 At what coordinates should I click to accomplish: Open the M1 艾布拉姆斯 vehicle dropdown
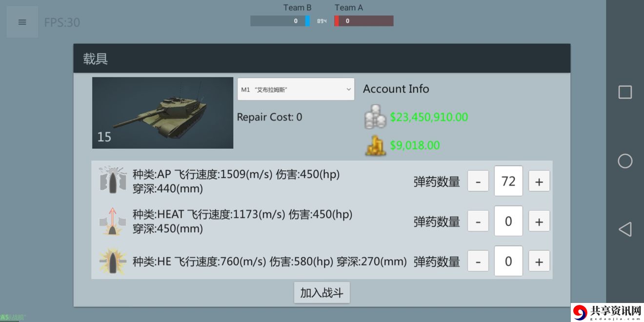pyautogui.click(x=296, y=89)
